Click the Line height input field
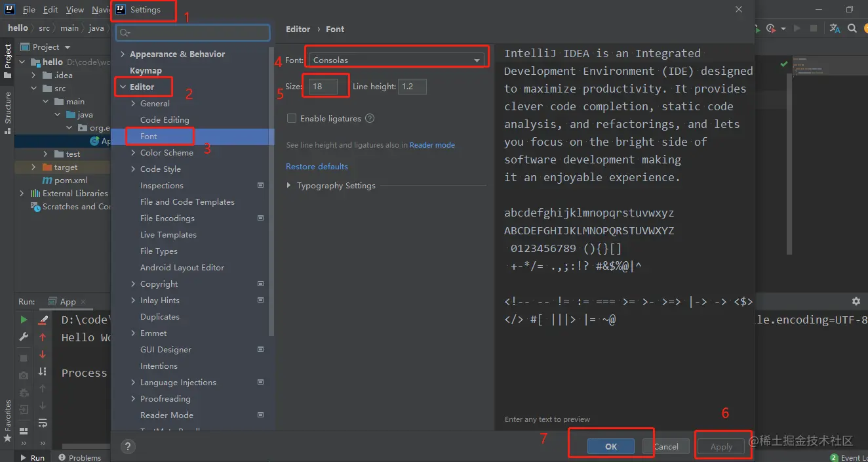 (x=412, y=87)
